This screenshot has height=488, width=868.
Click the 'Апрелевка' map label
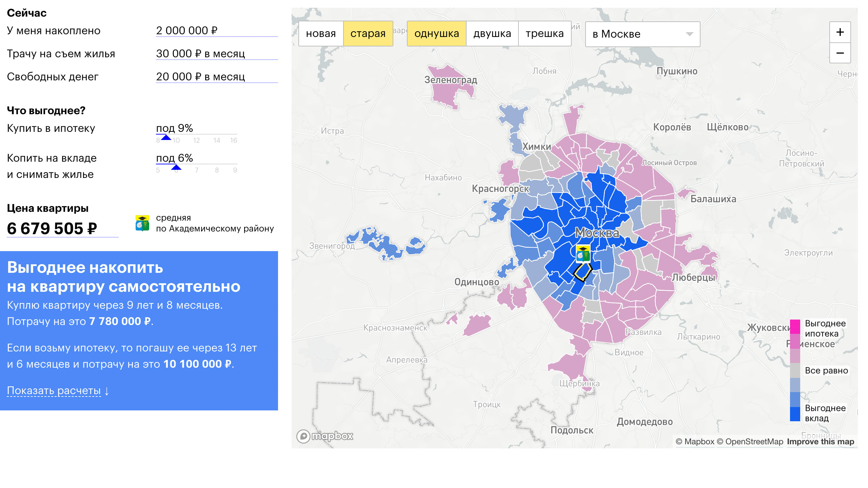pyautogui.click(x=407, y=360)
